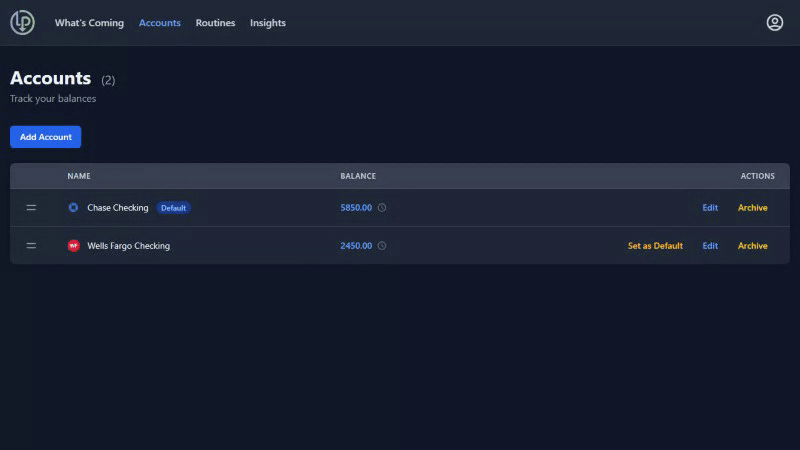
Task: Click the Default badge on Chase Checking
Action: tap(173, 208)
